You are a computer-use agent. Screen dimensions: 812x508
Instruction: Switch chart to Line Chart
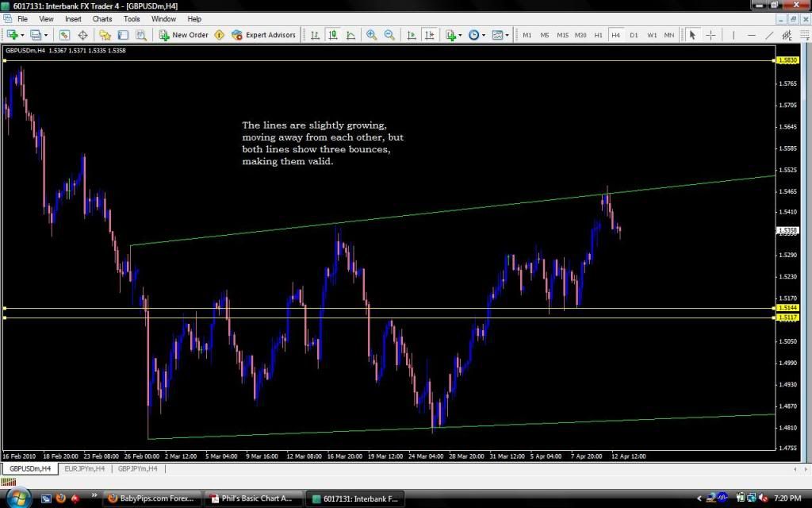click(350, 35)
